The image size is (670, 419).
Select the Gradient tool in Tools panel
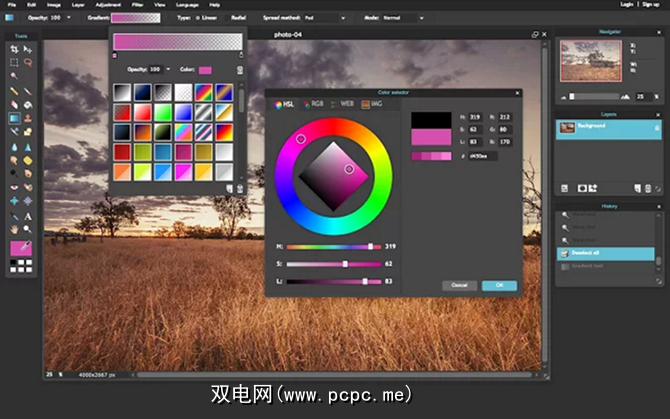[14, 118]
